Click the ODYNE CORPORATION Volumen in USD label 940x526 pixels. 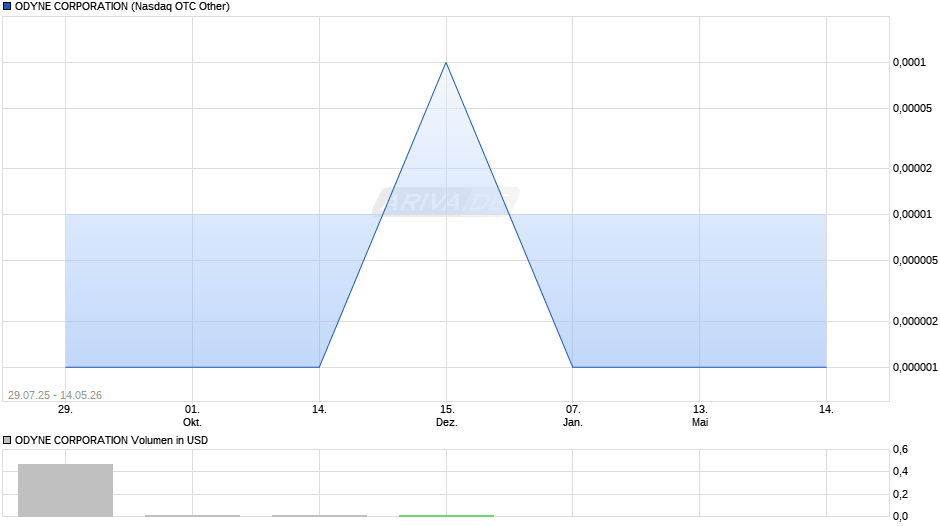[112, 440]
